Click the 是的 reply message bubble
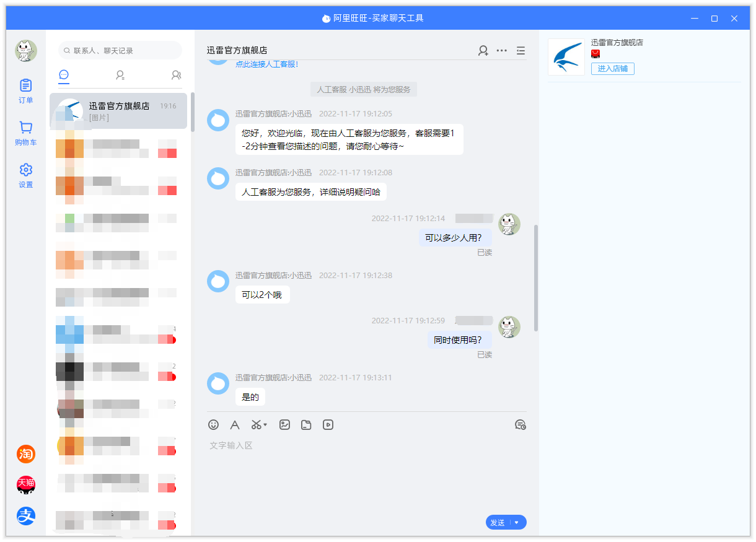Screen dimensions: 756x542 (250, 397)
